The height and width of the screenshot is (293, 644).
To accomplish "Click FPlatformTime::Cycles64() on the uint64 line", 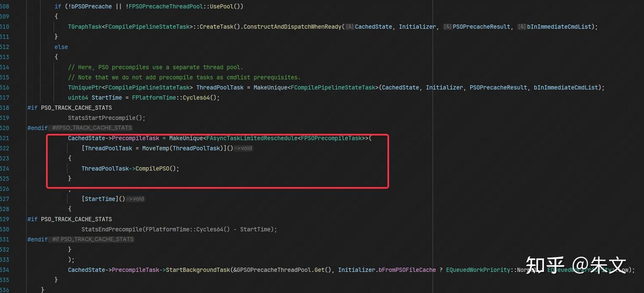I will point(174,98).
